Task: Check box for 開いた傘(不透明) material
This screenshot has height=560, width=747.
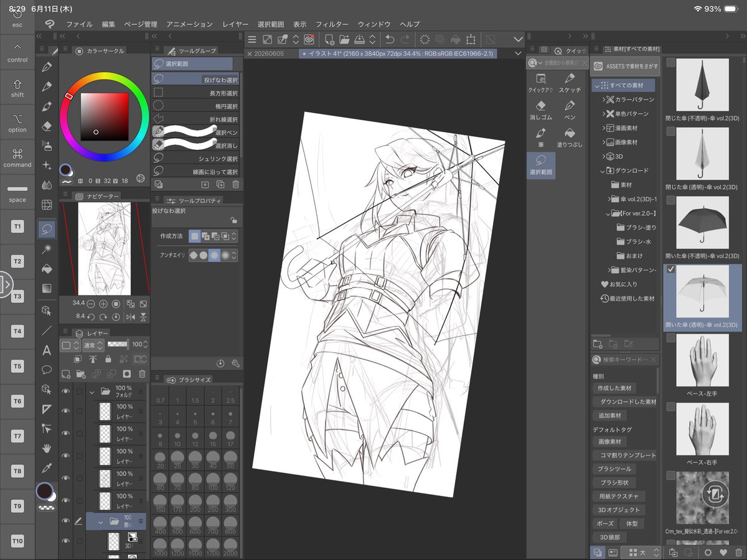Action: [x=671, y=200]
